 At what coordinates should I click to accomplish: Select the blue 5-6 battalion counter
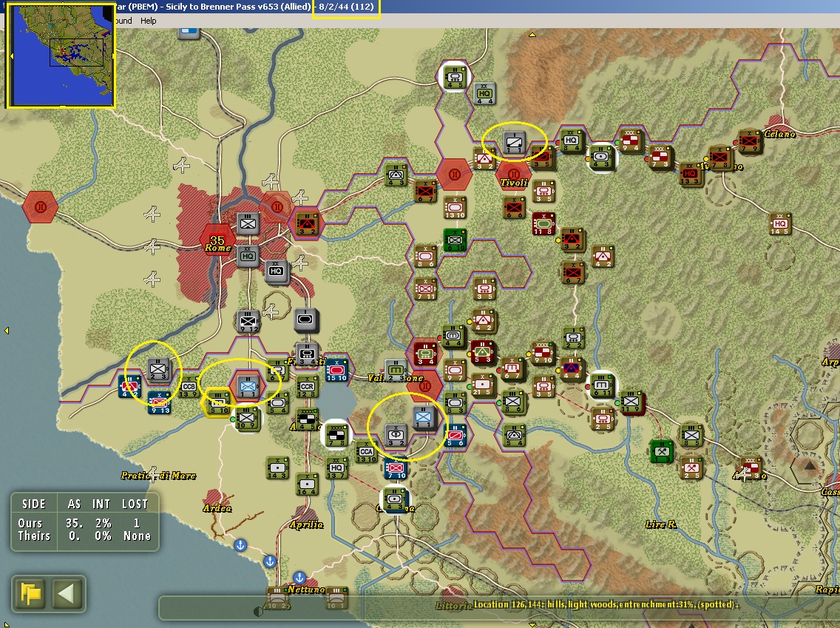pyautogui.click(x=455, y=436)
